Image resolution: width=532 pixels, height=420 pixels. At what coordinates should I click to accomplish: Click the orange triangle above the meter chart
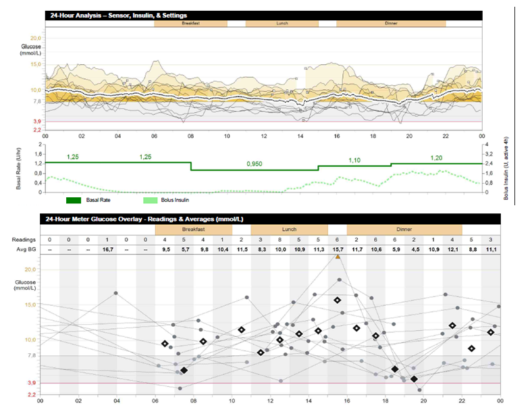click(x=338, y=257)
